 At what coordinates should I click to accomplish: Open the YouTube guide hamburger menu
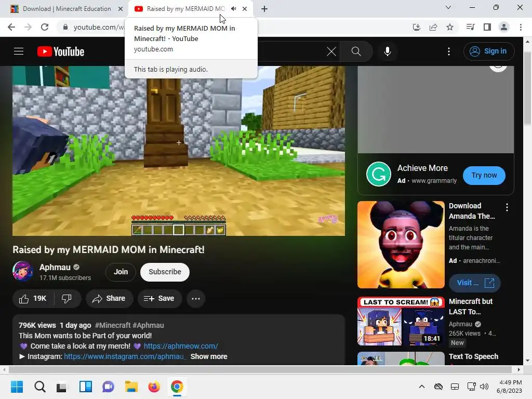19,51
